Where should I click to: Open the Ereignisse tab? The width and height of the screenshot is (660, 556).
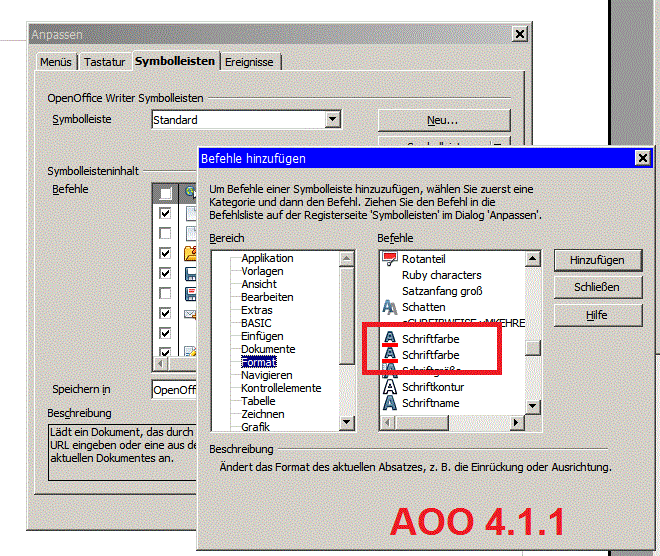(249, 62)
